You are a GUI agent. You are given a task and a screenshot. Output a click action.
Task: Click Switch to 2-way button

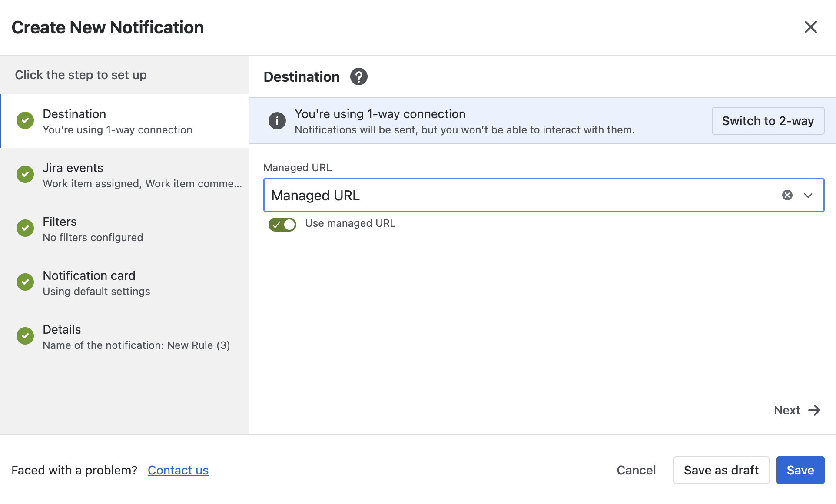tap(768, 121)
